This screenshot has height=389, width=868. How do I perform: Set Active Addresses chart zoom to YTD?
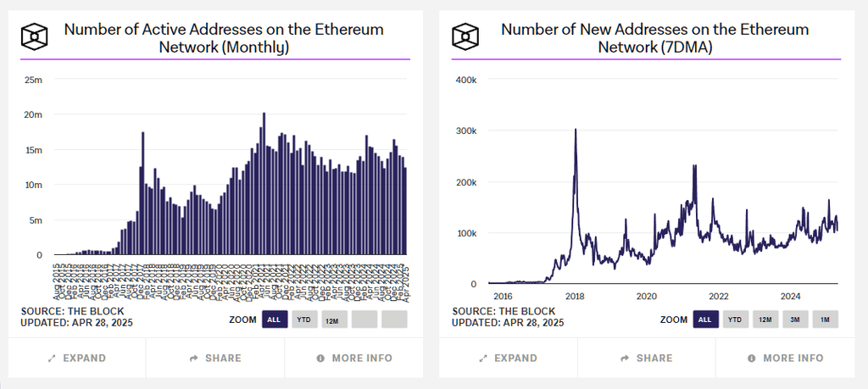(303, 320)
